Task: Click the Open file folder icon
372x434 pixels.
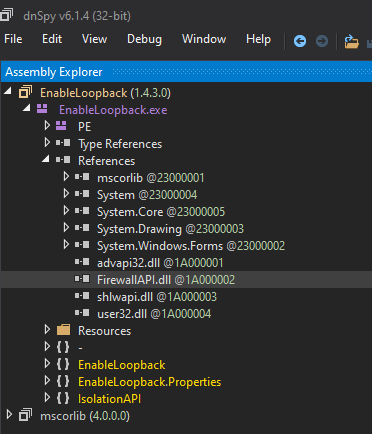Action: tap(351, 41)
